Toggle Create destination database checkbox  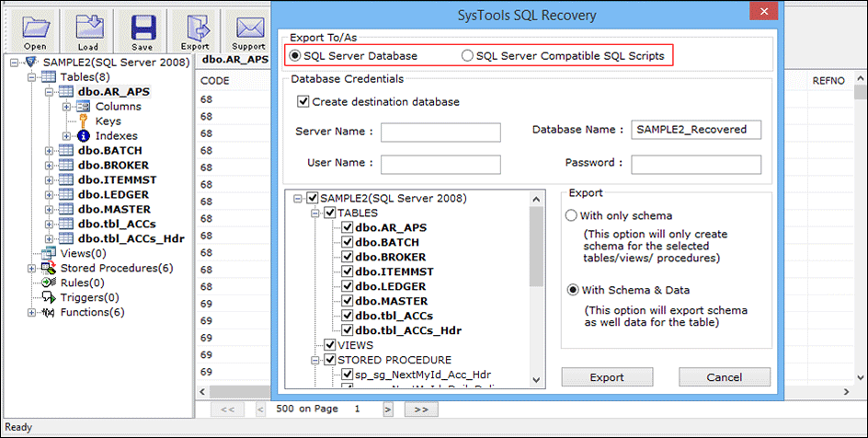(x=303, y=101)
